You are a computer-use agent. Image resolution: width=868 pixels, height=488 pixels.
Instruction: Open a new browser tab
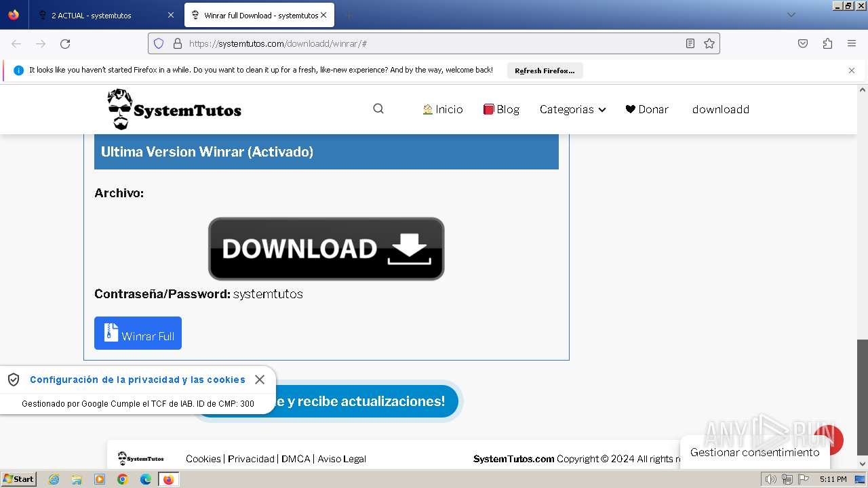349,15
